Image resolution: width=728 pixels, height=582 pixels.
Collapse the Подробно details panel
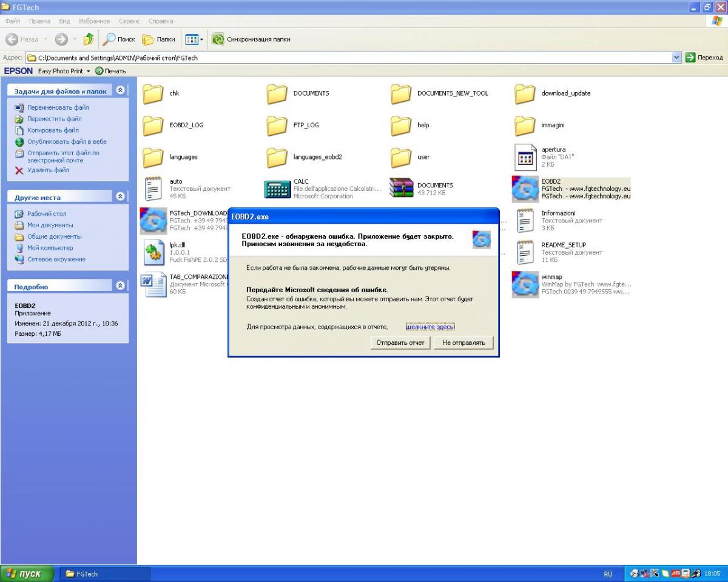120,286
